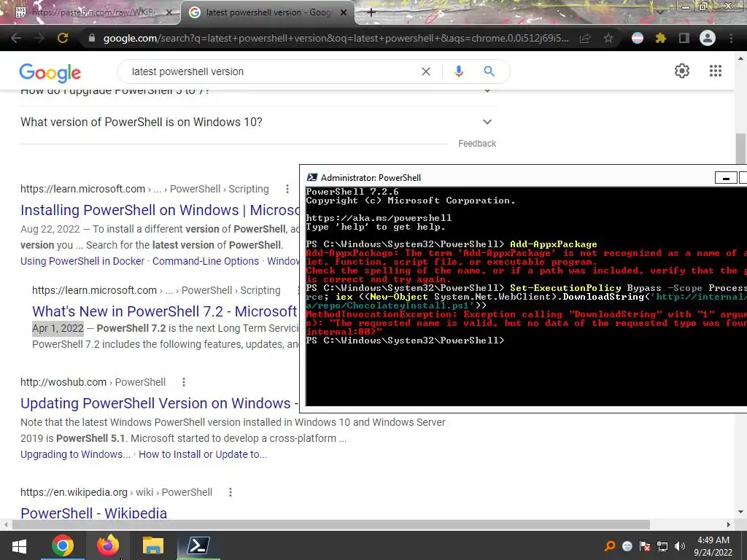Click the Feedback link
This screenshot has width=747, height=560.
[477, 144]
